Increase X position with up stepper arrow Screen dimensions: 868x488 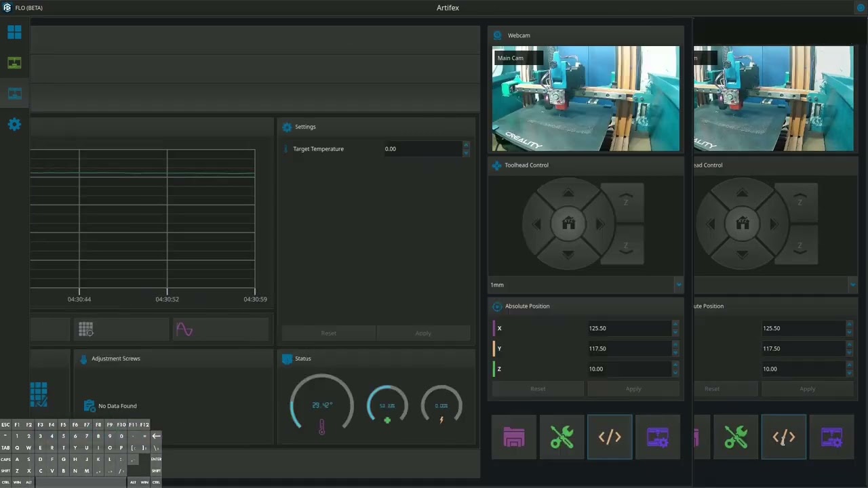point(675,325)
